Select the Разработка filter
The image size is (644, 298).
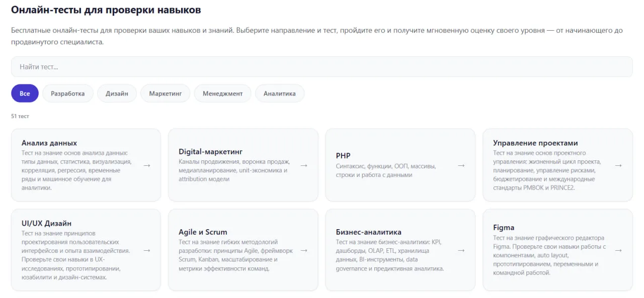click(x=67, y=93)
